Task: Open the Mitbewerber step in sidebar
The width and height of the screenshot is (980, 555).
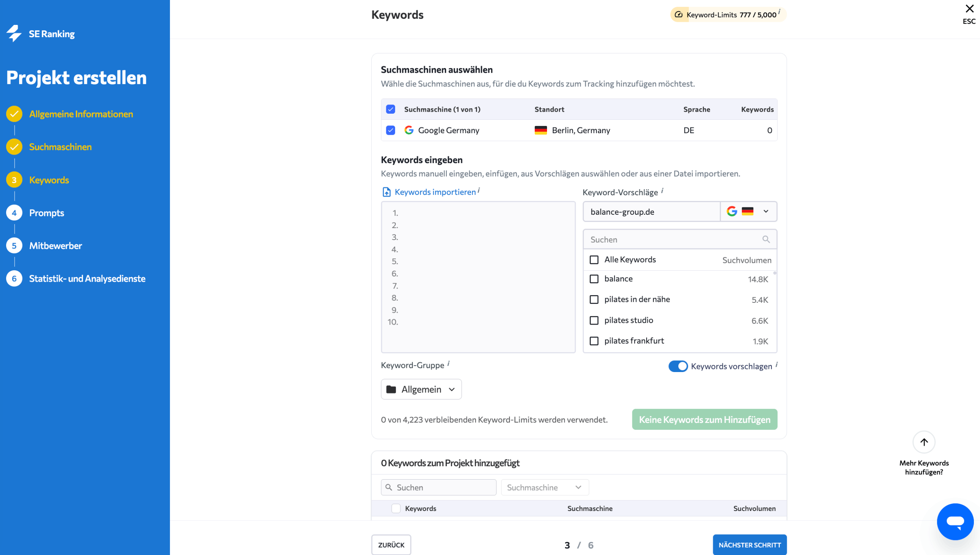Action: tap(56, 246)
